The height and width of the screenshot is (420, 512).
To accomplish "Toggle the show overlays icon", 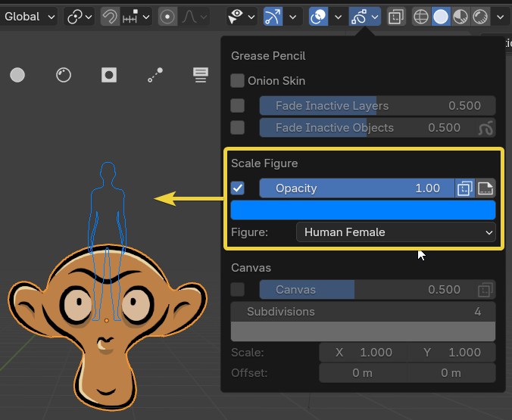I will [318, 17].
